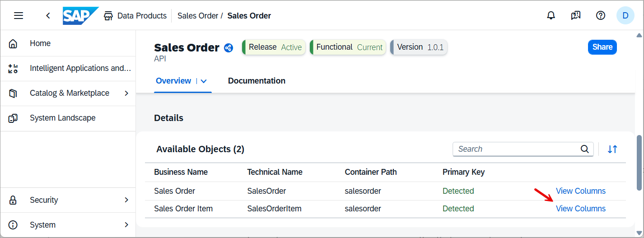
Task: Click the SAP logo
Action: [x=81, y=16]
